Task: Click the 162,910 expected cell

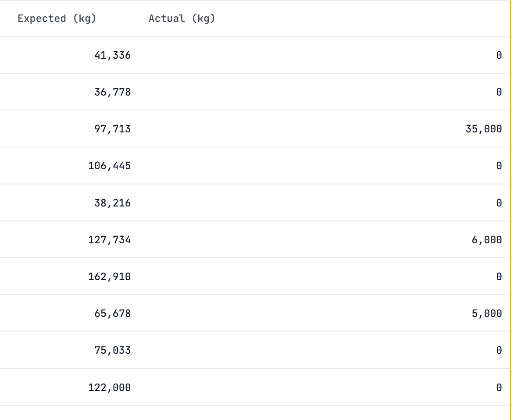Action: pyautogui.click(x=109, y=277)
